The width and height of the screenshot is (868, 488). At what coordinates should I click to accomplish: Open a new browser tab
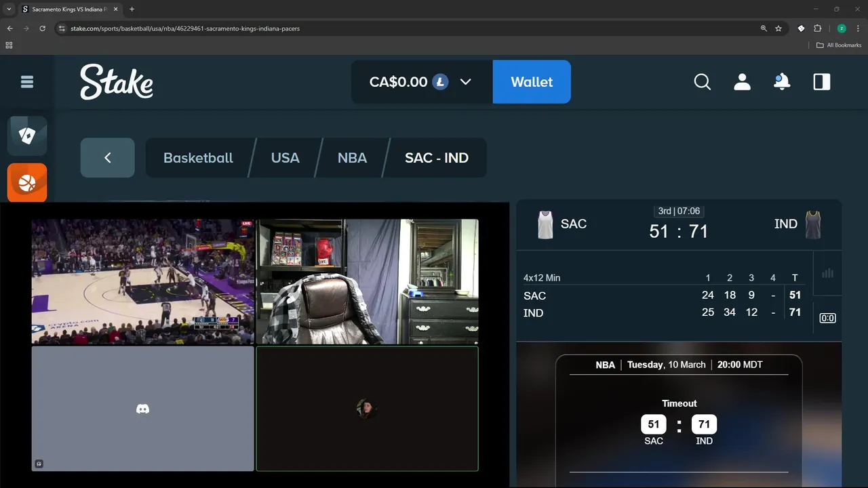[132, 9]
